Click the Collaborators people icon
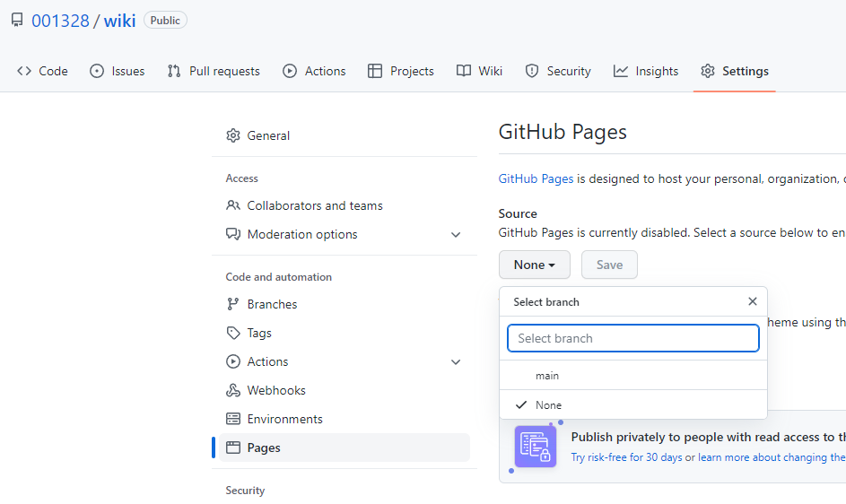This screenshot has height=504, width=846. (233, 205)
